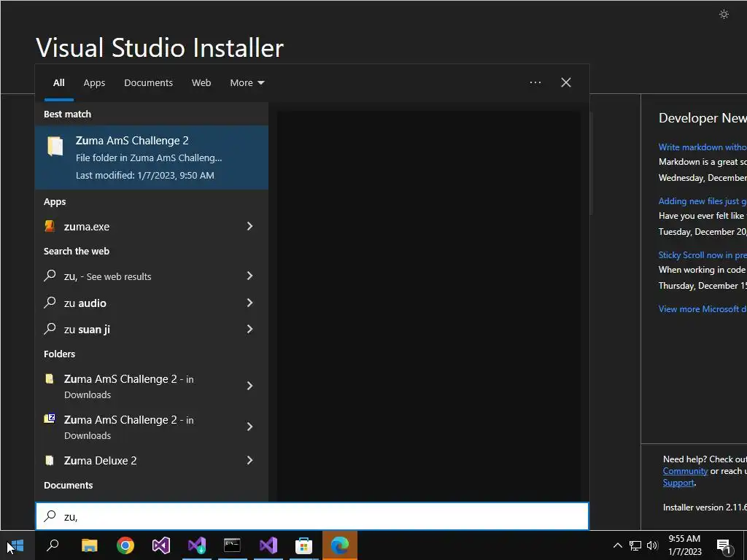The image size is (747, 560).
Task: Open the search panel ellipsis options
Action: [x=535, y=82]
